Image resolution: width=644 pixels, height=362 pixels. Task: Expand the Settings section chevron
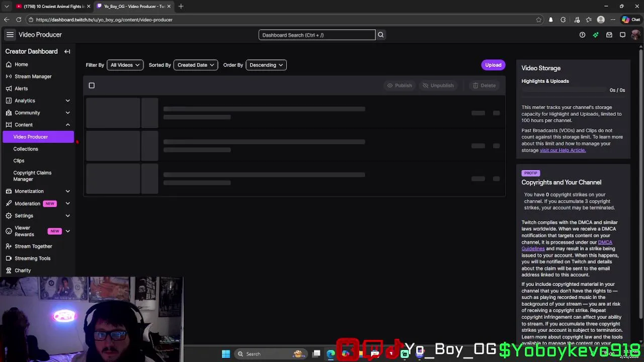point(67,216)
